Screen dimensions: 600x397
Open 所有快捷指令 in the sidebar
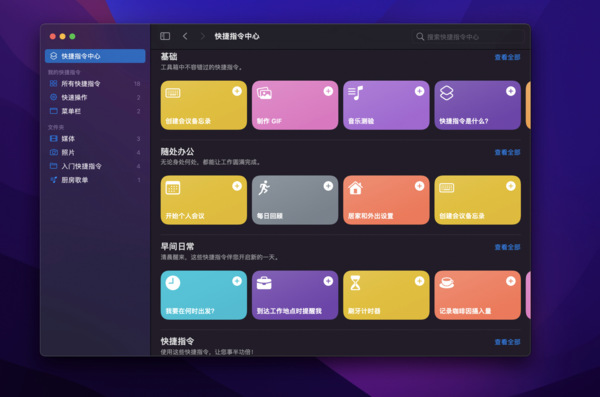click(x=95, y=83)
